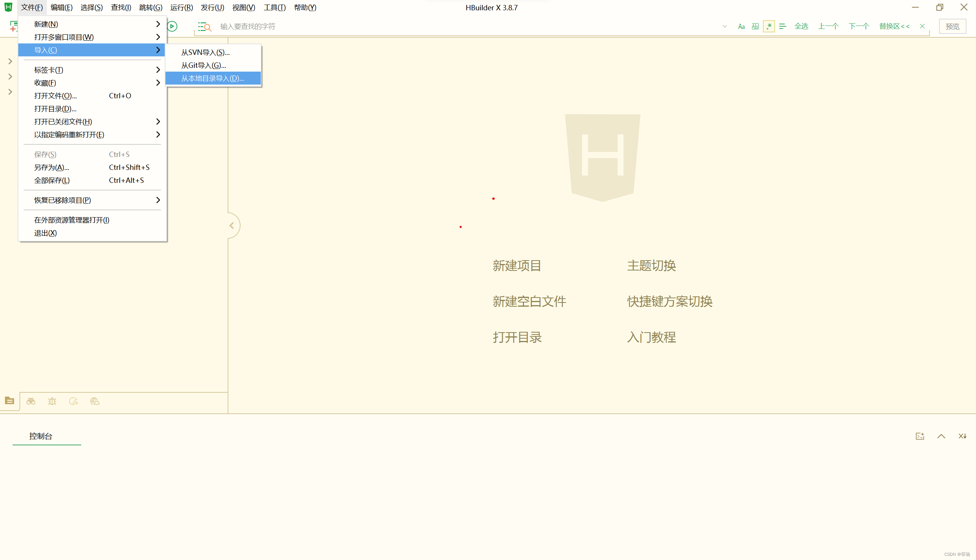Viewport: 976px width, 560px height.
Task: Expand the 收藏(F) submenu
Action: 92,83
